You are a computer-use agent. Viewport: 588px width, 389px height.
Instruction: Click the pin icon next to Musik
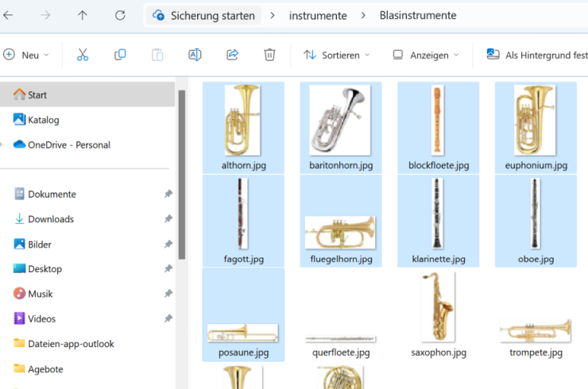(x=168, y=294)
